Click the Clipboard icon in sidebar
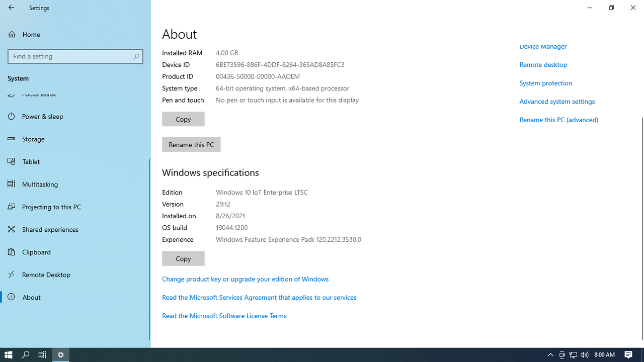 (x=11, y=252)
